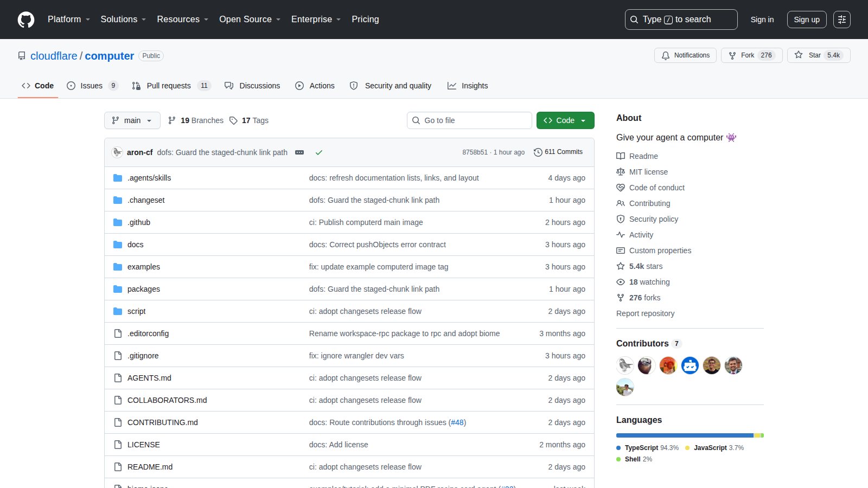868x488 pixels.
Task: Open the #48 pull request reference link
Action: pyautogui.click(x=457, y=422)
